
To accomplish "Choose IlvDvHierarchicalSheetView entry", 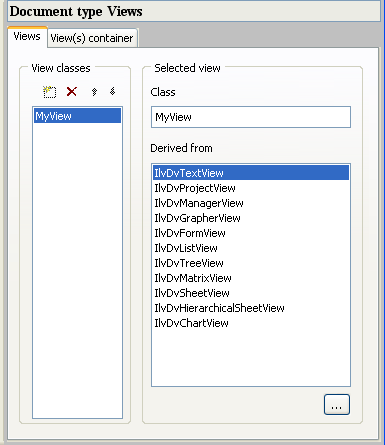I will (251, 308).
